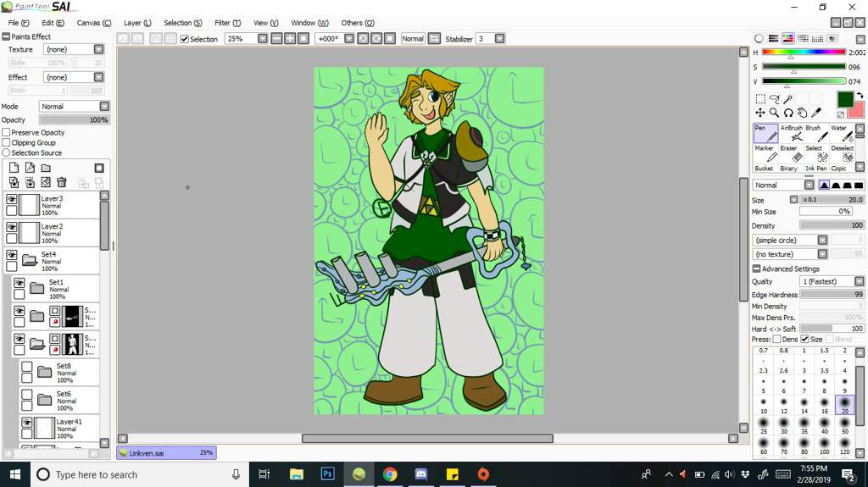This screenshot has height=487, width=868.
Task: Create a new normal layer
Action: pyautogui.click(x=14, y=168)
